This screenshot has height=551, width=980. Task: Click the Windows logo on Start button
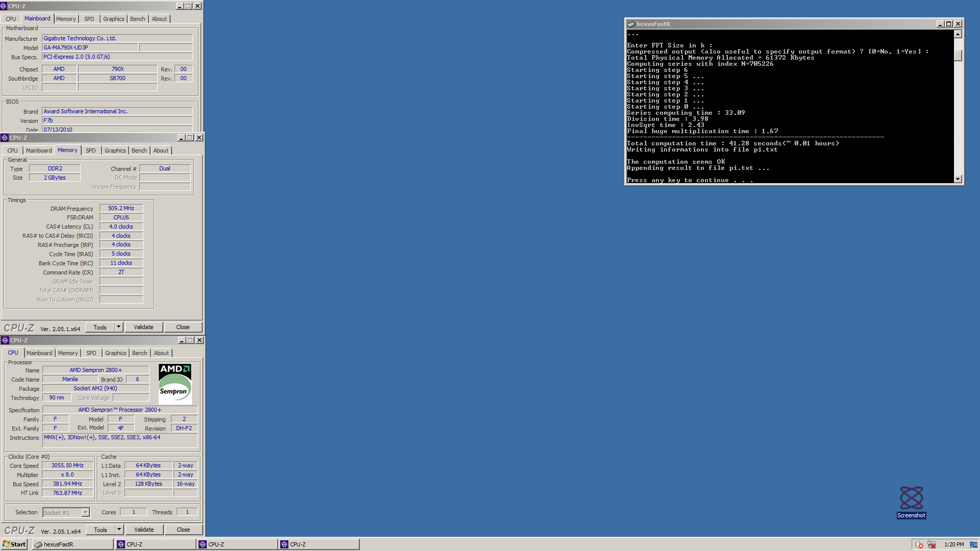coord(6,544)
